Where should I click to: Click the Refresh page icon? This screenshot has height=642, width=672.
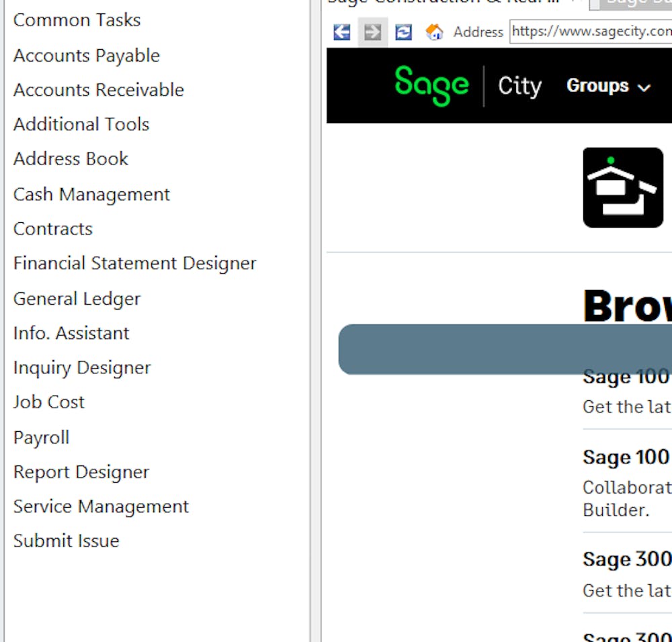tap(403, 32)
